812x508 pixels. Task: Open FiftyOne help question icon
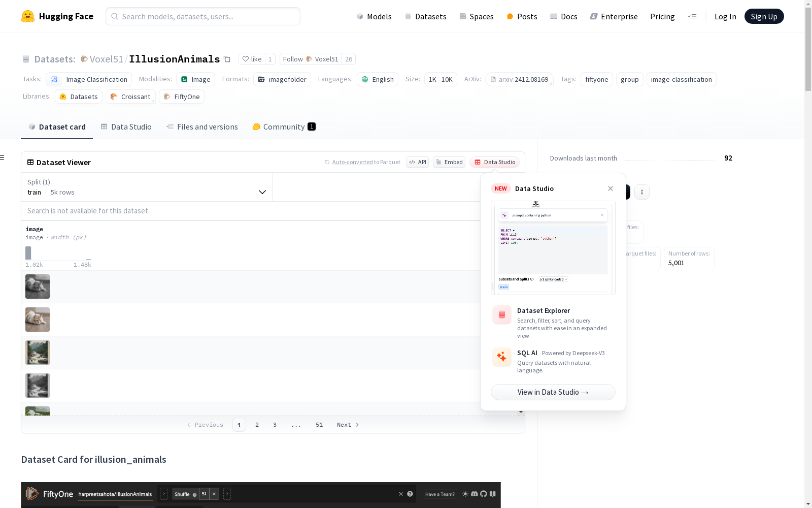tap(410, 494)
